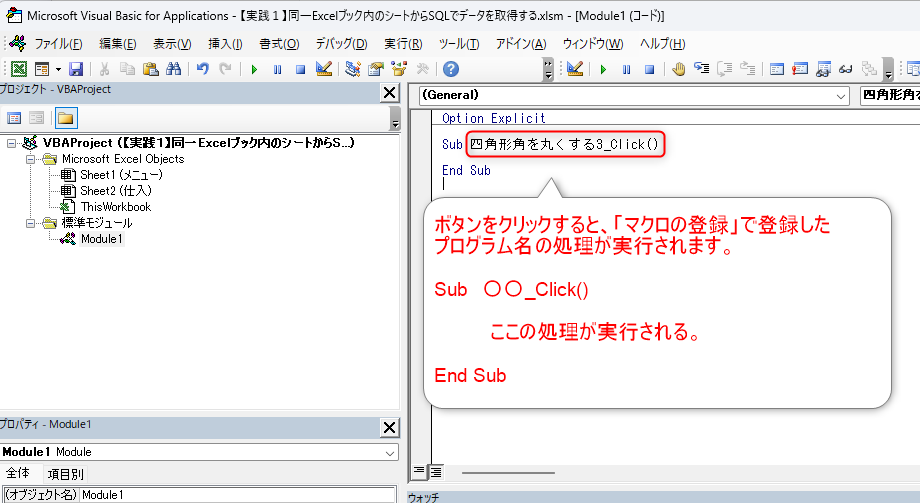
Task: Click the Step Into debug icon
Action: pyautogui.click(x=701, y=69)
